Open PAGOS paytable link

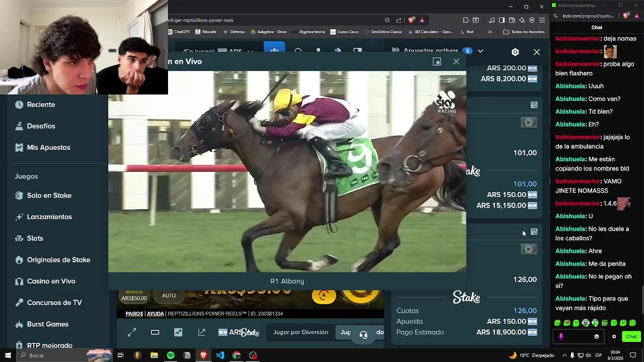pyautogui.click(x=134, y=314)
